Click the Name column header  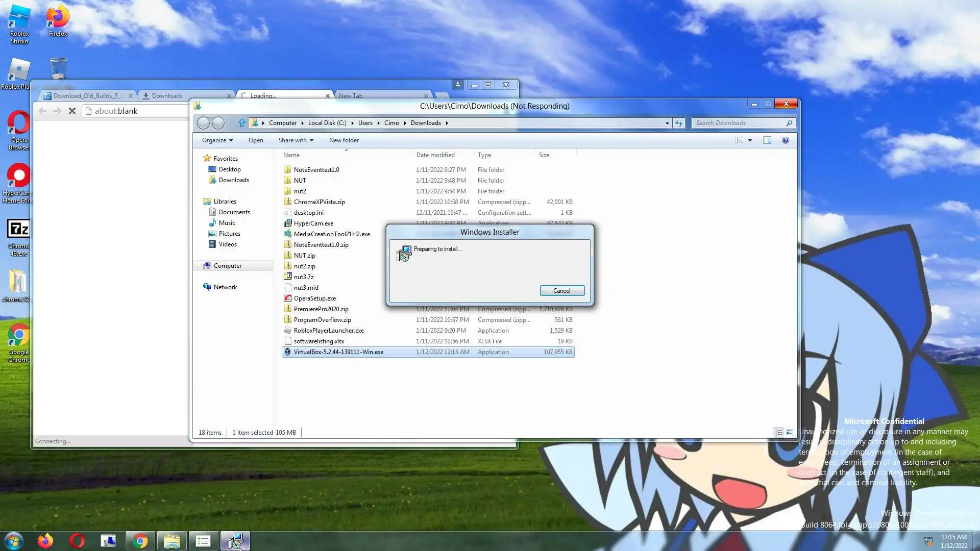(291, 155)
